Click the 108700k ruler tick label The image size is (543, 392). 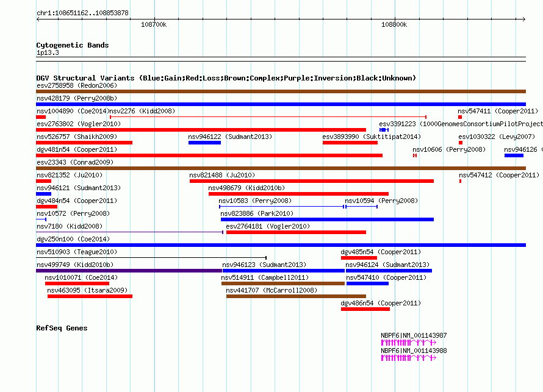pyautogui.click(x=154, y=24)
